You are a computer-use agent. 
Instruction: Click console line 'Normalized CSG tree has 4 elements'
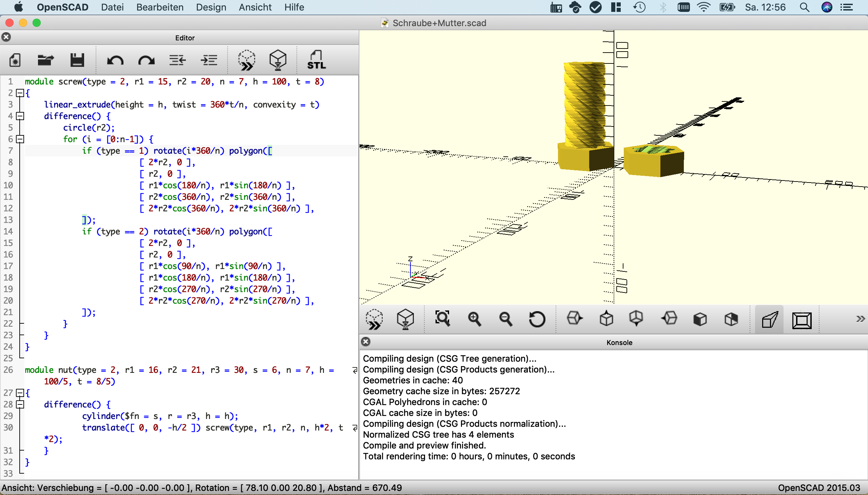[x=438, y=435]
